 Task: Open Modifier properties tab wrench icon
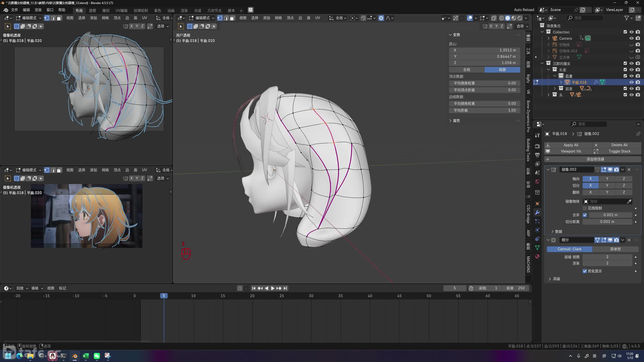tap(537, 212)
